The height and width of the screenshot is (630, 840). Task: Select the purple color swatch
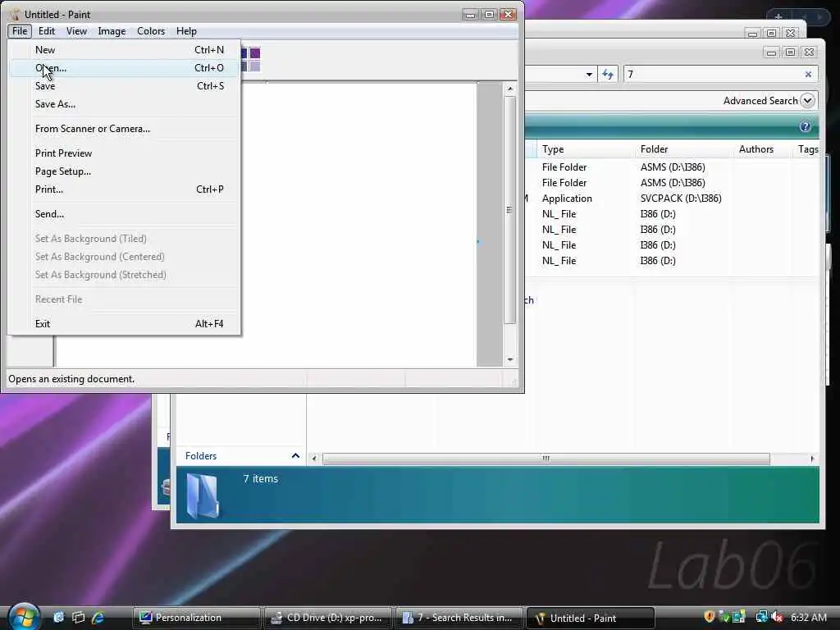pyautogui.click(x=254, y=52)
